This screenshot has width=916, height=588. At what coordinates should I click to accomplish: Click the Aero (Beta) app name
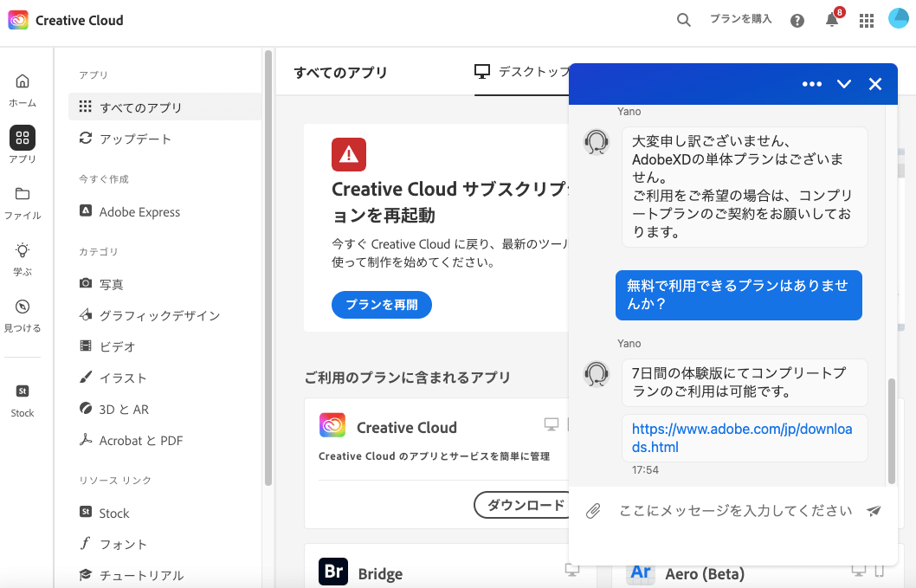click(x=705, y=574)
